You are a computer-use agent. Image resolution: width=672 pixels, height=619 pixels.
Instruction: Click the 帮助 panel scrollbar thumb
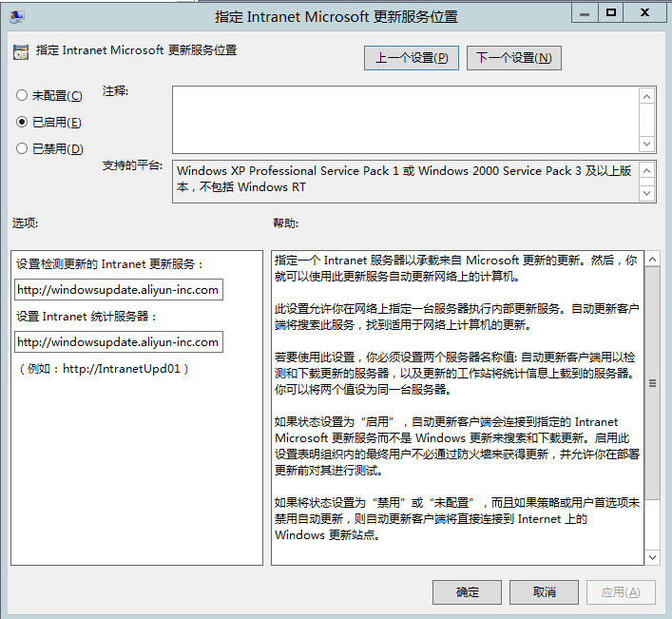(x=652, y=383)
